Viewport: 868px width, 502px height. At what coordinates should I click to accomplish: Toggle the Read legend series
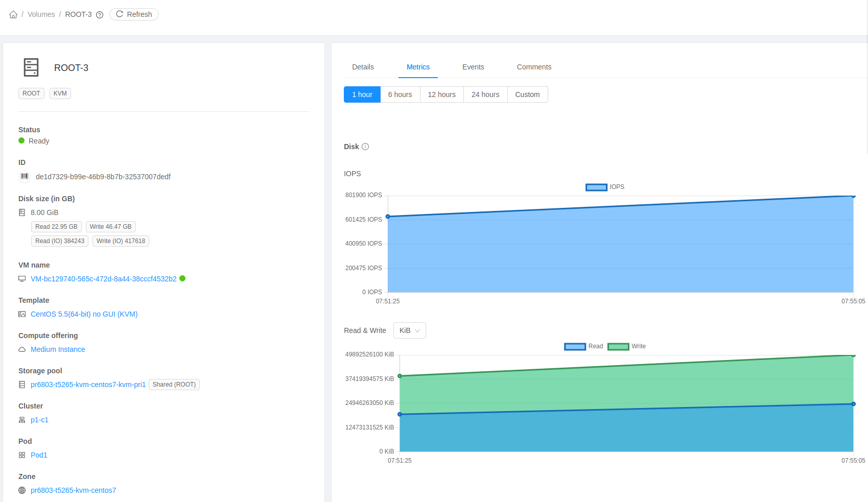[x=583, y=346]
